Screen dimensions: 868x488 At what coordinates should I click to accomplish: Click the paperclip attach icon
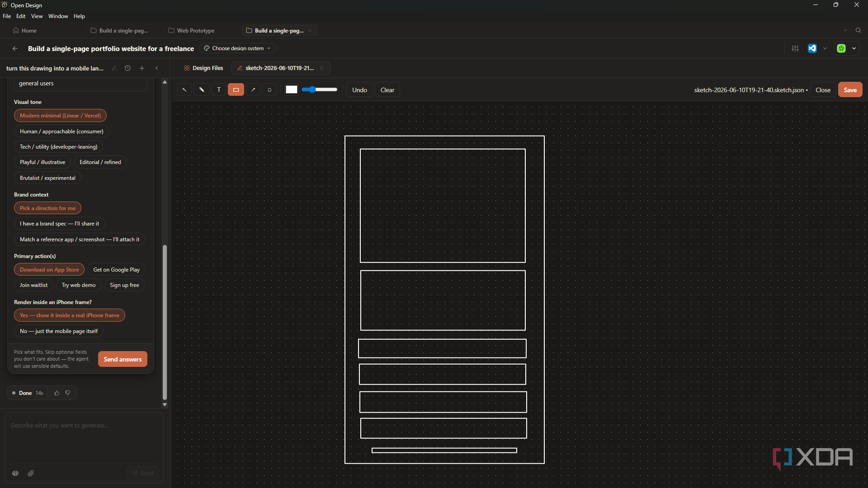pos(31,473)
